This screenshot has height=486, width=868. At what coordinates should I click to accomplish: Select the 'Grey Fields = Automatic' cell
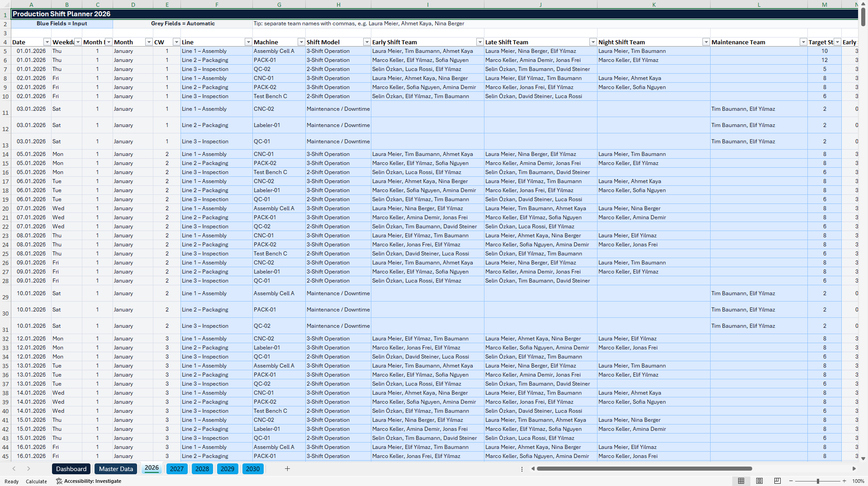pyautogui.click(x=183, y=24)
